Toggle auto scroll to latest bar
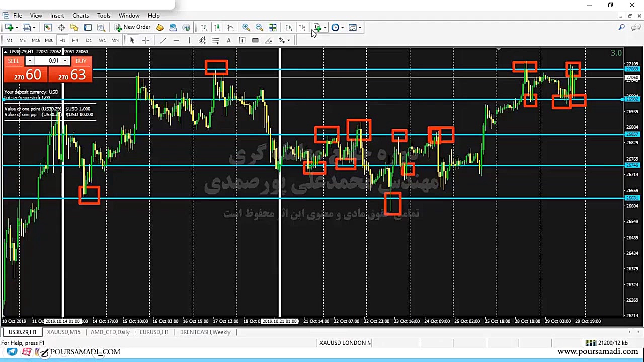The image size is (644, 362). (x=289, y=27)
